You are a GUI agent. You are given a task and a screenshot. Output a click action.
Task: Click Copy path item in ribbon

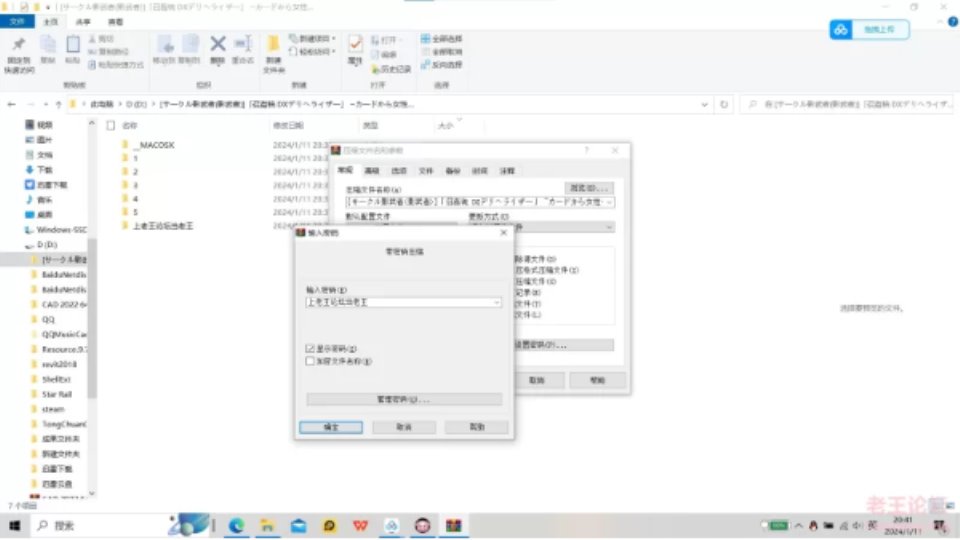coord(109,52)
